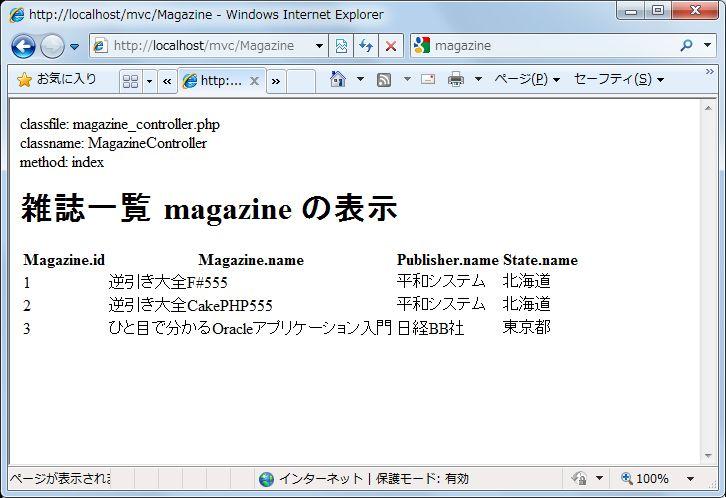Screen dimensions: 726x498
Task: Open the セーフティ(S) menu
Action: [x=618, y=80]
